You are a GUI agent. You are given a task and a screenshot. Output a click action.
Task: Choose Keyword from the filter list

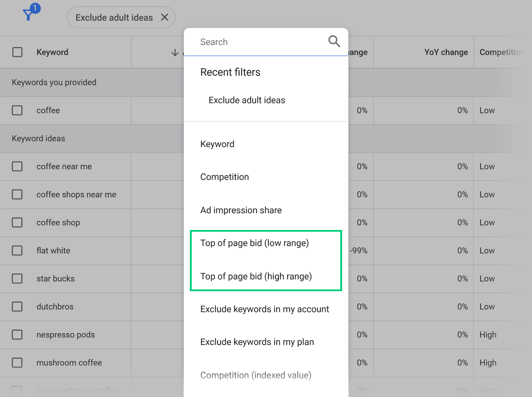217,144
